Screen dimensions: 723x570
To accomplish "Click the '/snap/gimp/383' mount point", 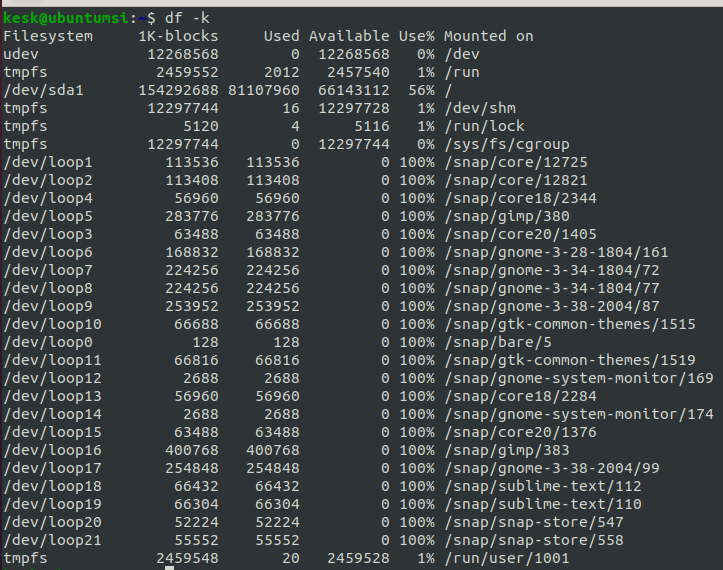I will [x=507, y=450].
